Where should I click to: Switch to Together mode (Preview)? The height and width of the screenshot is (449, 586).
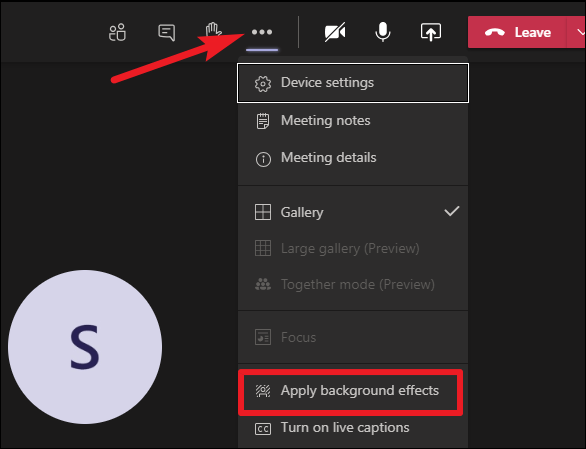coord(353,285)
